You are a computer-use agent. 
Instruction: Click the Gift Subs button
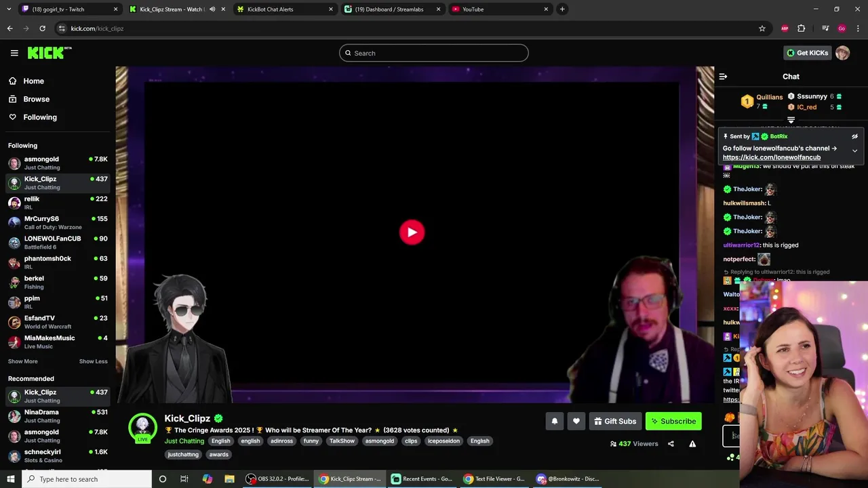tap(615, 421)
